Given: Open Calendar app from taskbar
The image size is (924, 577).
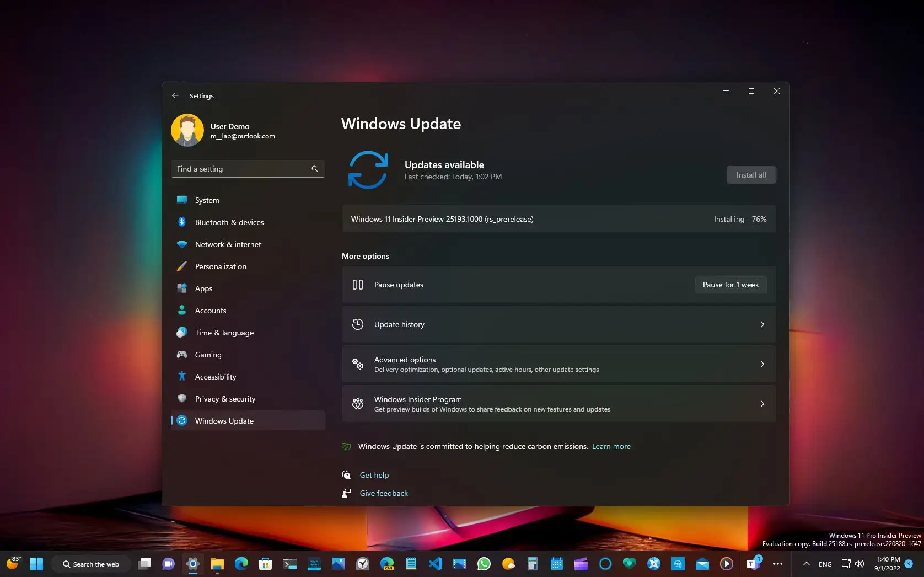Looking at the screenshot, I should pyautogui.click(x=556, y=564).
